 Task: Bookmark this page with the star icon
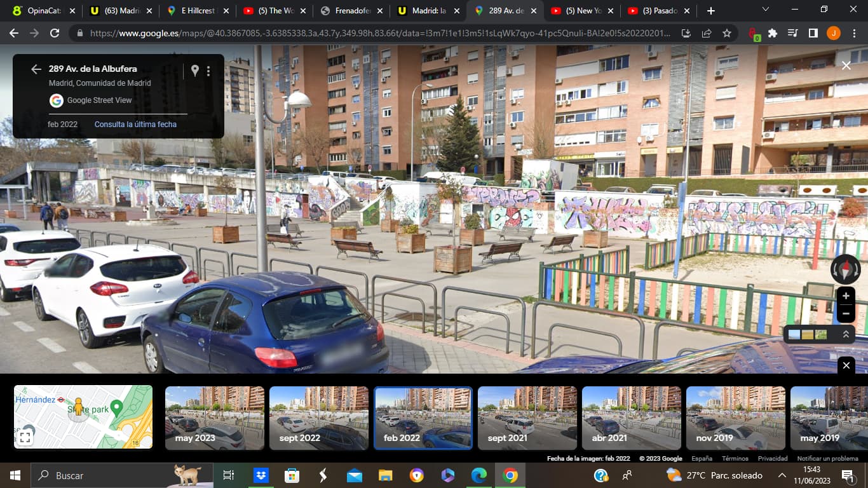pos(727,33)
